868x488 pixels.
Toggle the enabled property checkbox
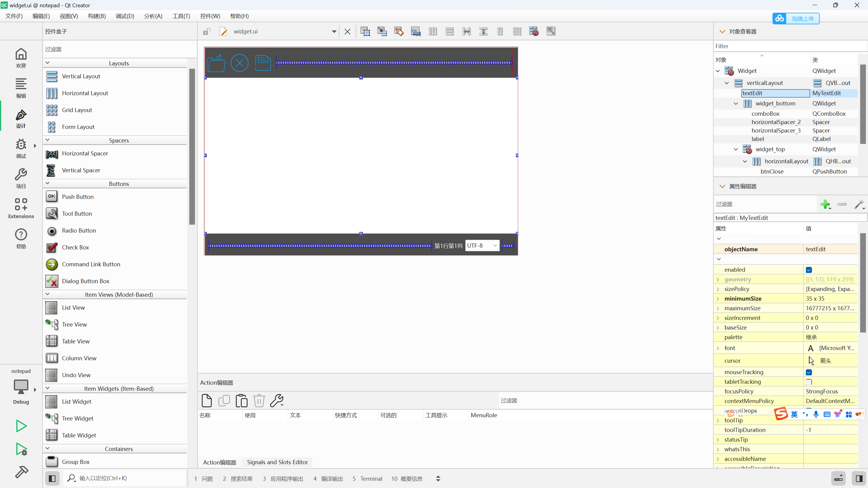coord(809,270)
